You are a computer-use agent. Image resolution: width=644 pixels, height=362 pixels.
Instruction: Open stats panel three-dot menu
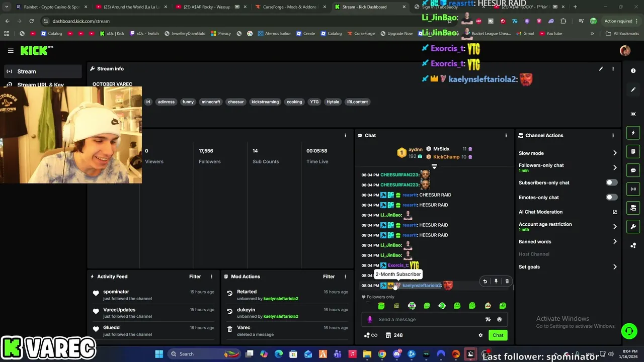(345, 136)
